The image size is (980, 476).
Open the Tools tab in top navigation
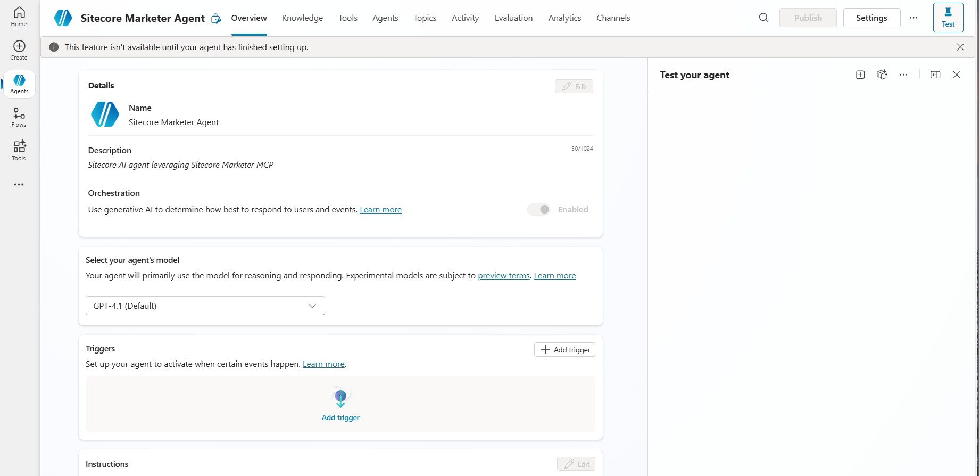pyautogui.click(x=348, y=18)
